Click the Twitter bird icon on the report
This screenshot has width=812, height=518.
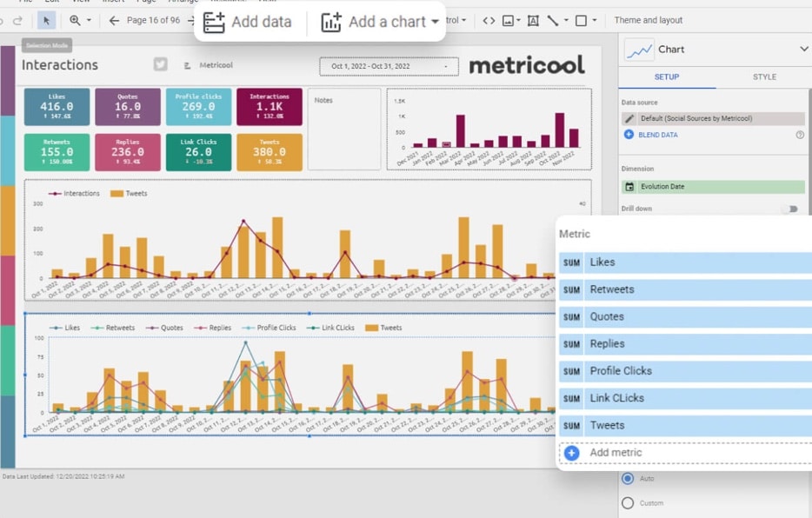click(160, 64)
